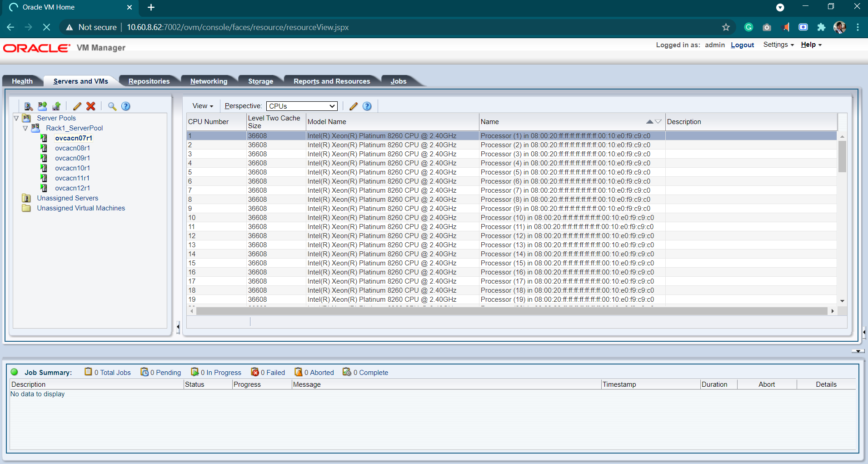Select server ovcacn10r1 in the tree

[72, 168]
